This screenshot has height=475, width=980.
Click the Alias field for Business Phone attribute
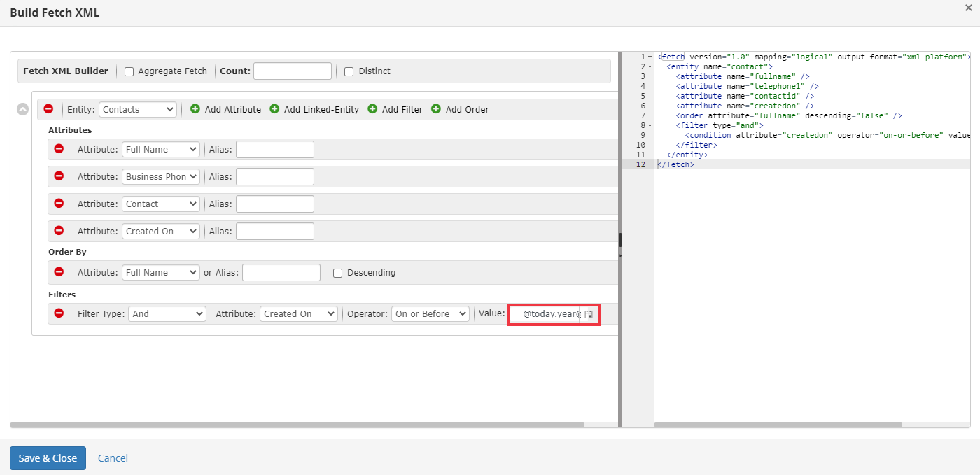click(275, 176)
